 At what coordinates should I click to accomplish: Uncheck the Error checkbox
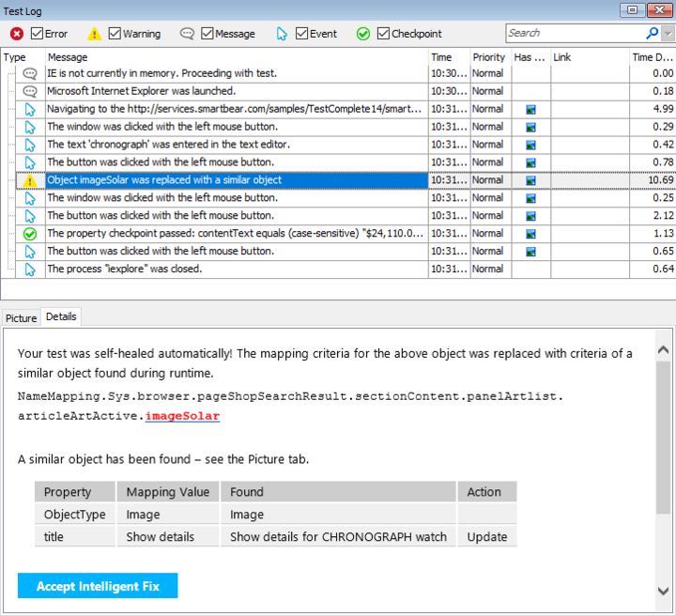pyautogui.click(x=37, y=34)
